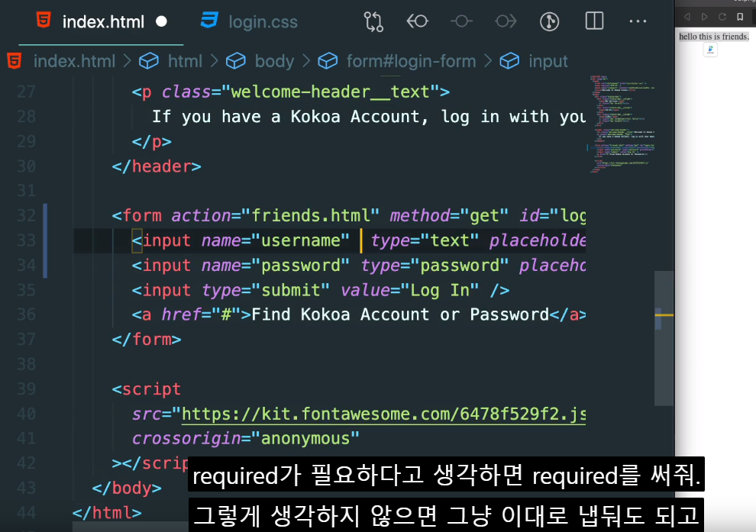Click the closing </form> tag
This screenshot has width=756, height=532.
[x=147, y=340]
